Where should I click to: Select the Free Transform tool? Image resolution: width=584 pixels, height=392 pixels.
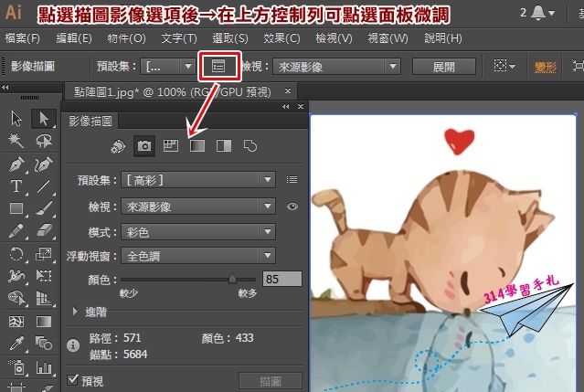coord(44,276)
